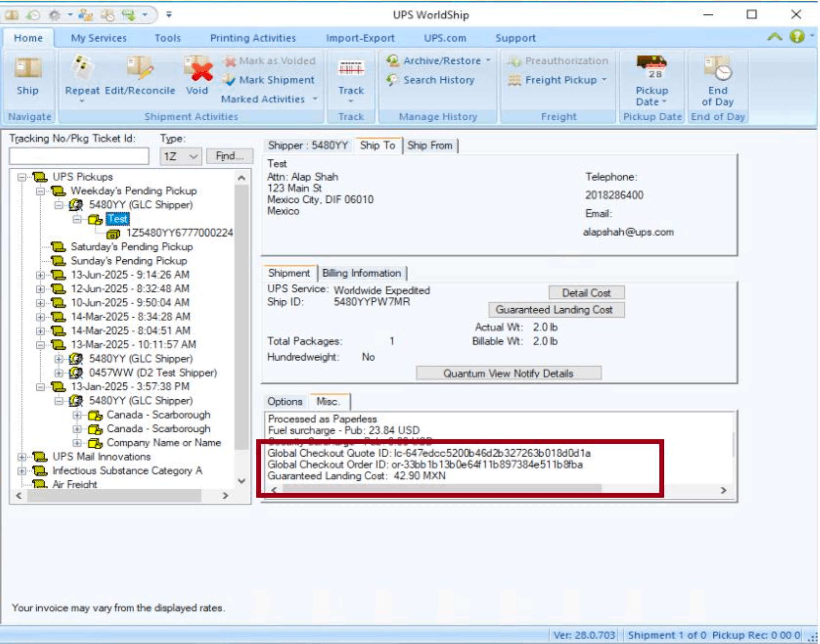Image resolution: width=820 pixels, height=644 pixels.
Task: Click the Freight Pickup icon
Action: click(514, 80)
